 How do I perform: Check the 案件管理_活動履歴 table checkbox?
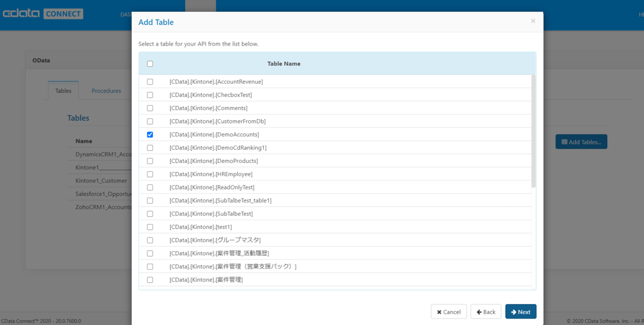(150, 253)
